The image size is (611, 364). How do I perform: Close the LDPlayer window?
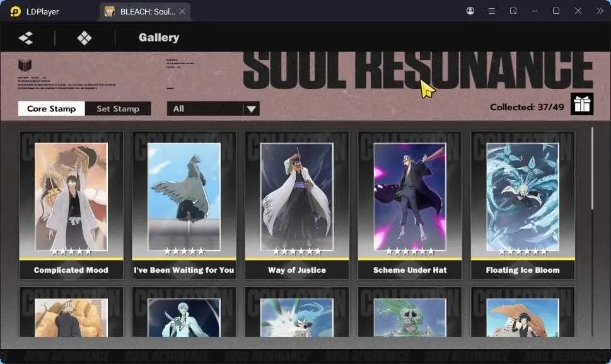(578, 11)
